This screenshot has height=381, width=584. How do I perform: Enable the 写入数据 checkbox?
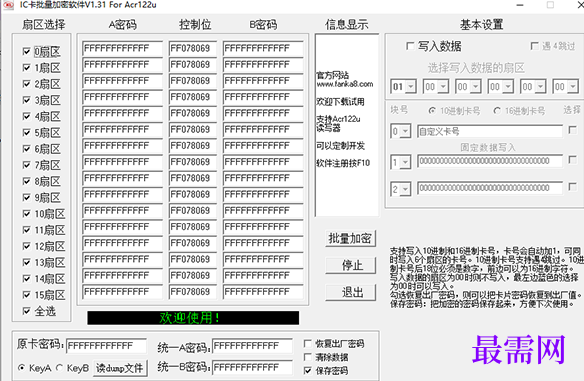point(410,46)
